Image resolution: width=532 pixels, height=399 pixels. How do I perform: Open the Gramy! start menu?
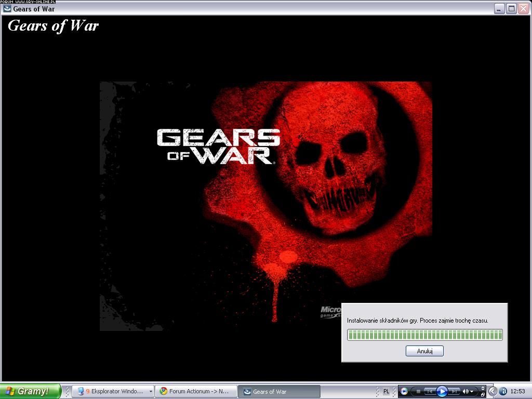[30, 391]
